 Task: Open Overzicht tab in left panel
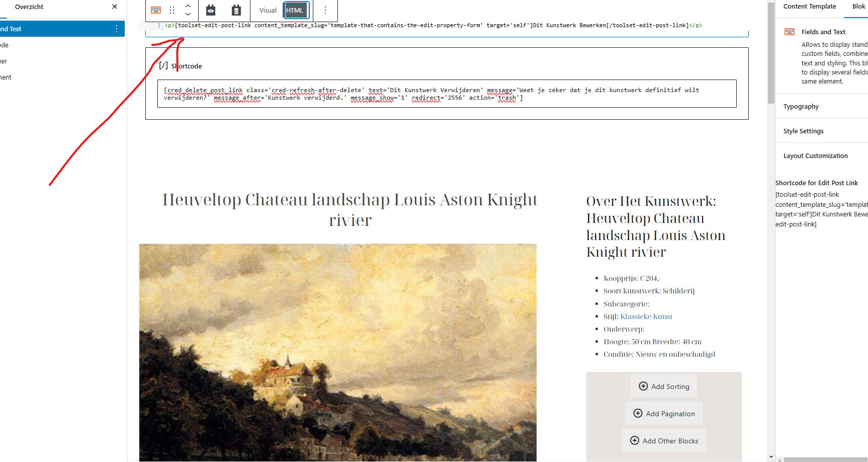point(29,7)
